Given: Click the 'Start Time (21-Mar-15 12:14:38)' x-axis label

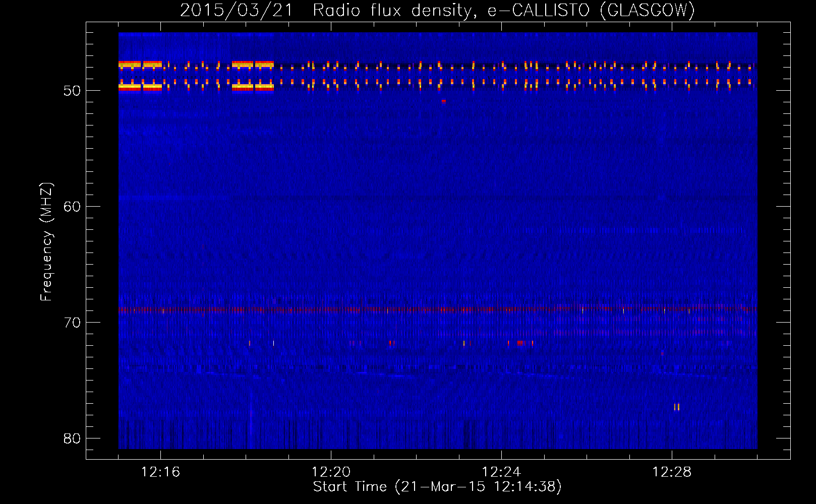Looking at the screenshot, I should tap(437, 487).
